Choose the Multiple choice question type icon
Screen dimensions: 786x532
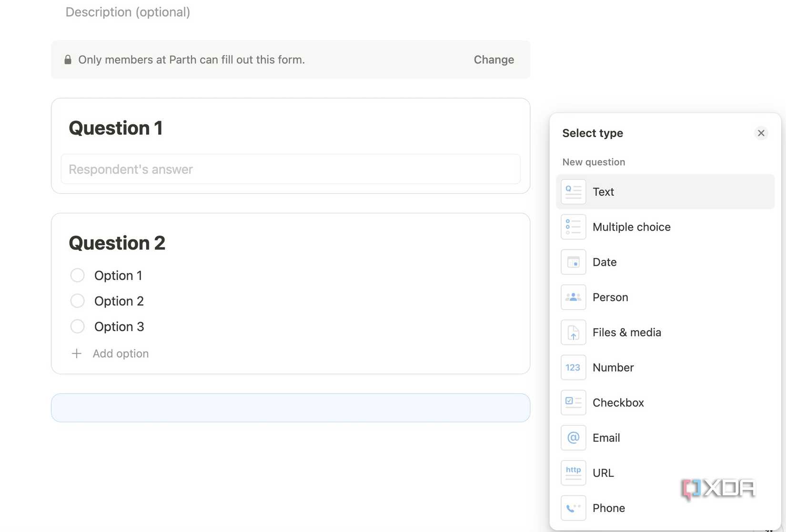(x=573, y=227)
